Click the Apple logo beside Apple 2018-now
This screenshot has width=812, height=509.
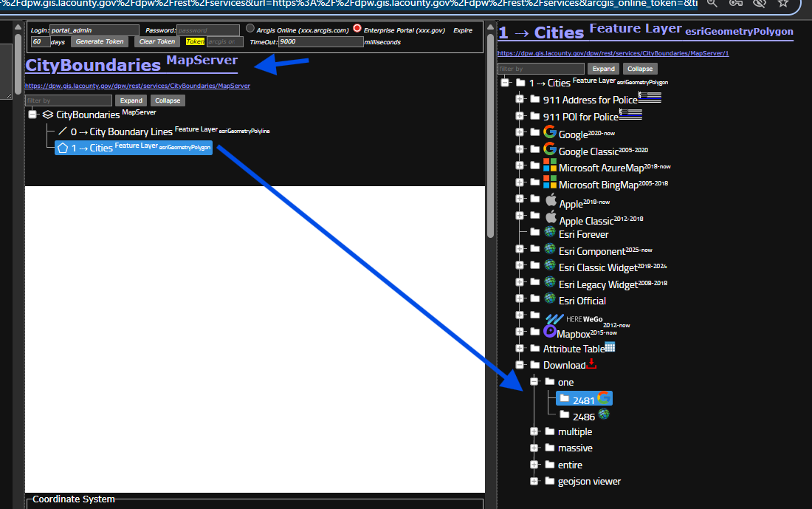[x=551, y=200]
